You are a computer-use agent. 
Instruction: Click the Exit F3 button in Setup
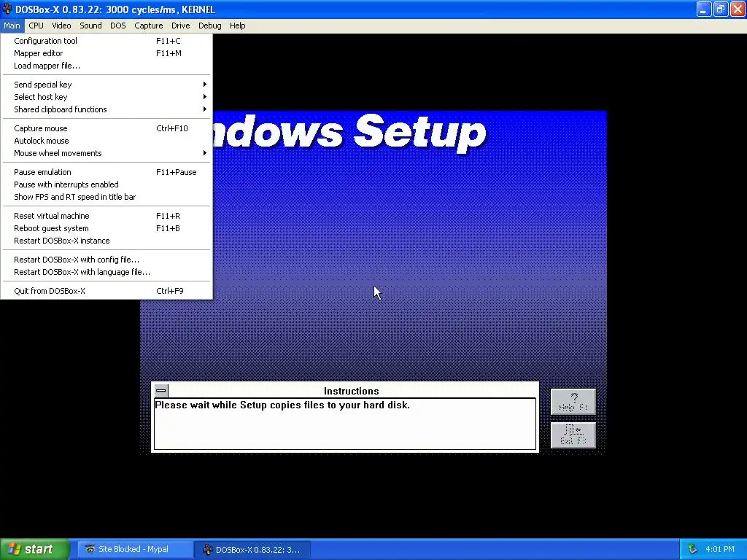[x=573, y=435]
